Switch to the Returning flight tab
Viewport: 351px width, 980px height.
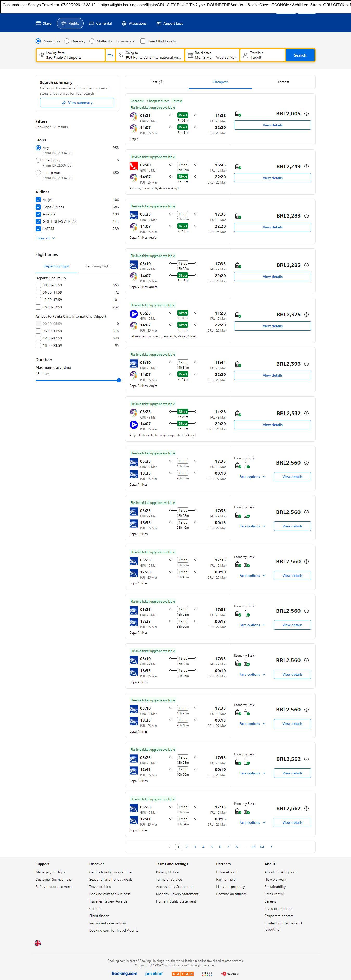[98, 266]
